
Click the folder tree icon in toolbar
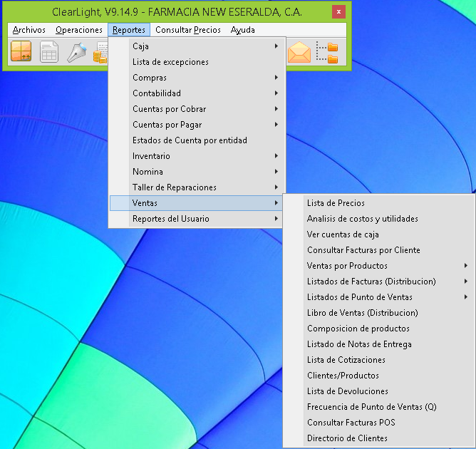click(328, 53)
